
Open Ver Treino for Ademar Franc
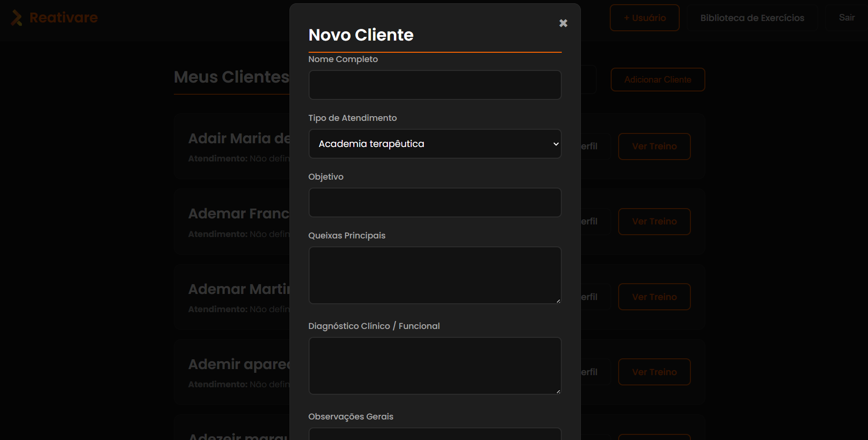654,222
